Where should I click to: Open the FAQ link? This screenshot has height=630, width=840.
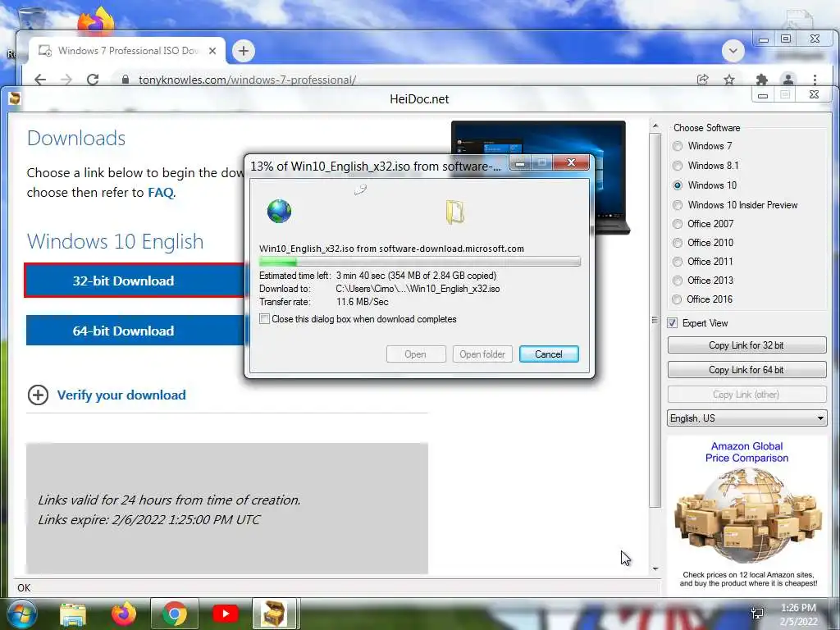pos(160,192)
